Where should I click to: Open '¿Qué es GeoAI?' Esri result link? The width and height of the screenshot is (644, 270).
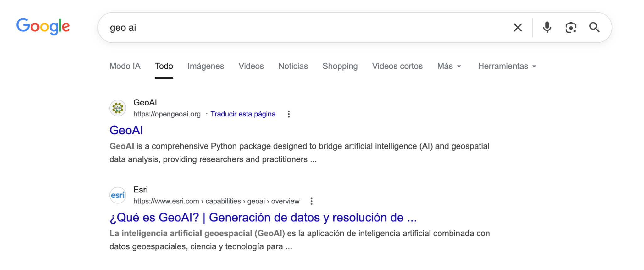click(263, 218)
